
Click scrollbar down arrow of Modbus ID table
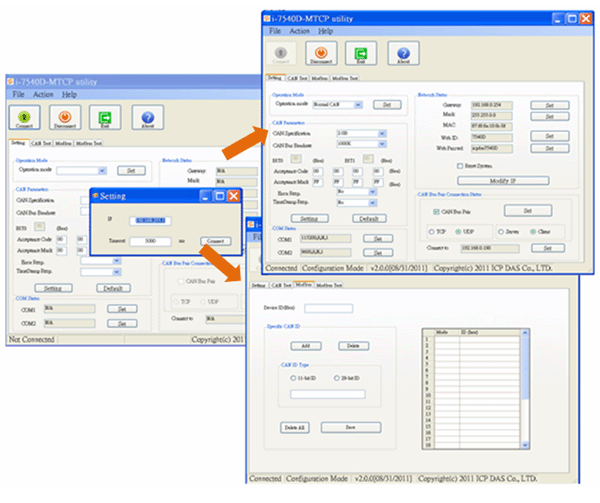pyautogui.click(x=525, y=445)
